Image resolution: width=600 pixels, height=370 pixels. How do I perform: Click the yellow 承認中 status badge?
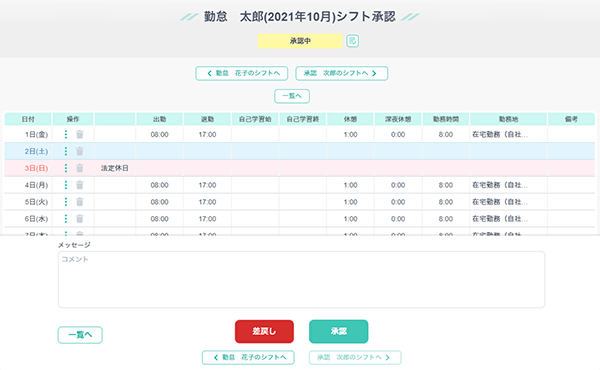(300, 41)
